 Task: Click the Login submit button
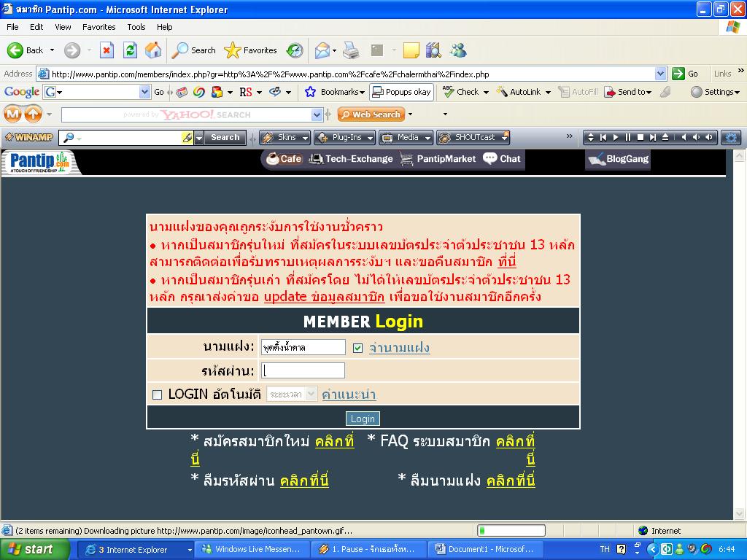point(363,419)
